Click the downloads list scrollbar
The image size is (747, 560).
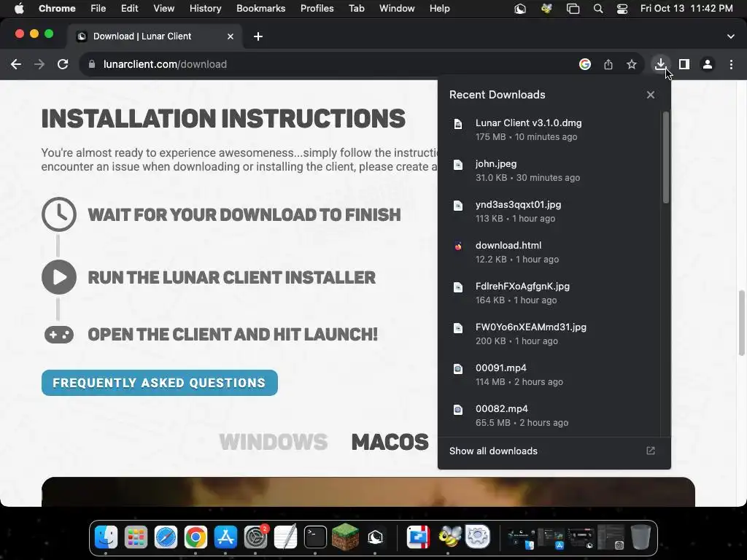pos(666,157)
